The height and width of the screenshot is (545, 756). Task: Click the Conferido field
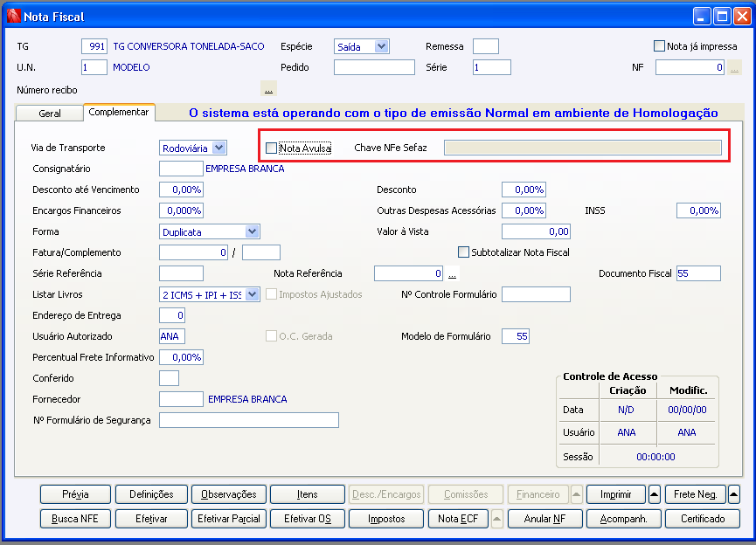[x=170, y=378]
